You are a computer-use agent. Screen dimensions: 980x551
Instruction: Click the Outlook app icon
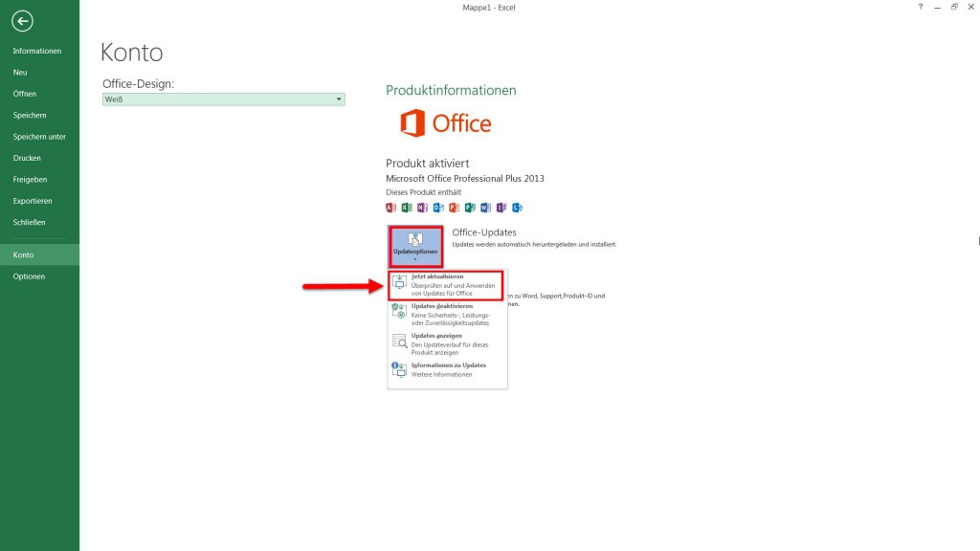[438, 207]
